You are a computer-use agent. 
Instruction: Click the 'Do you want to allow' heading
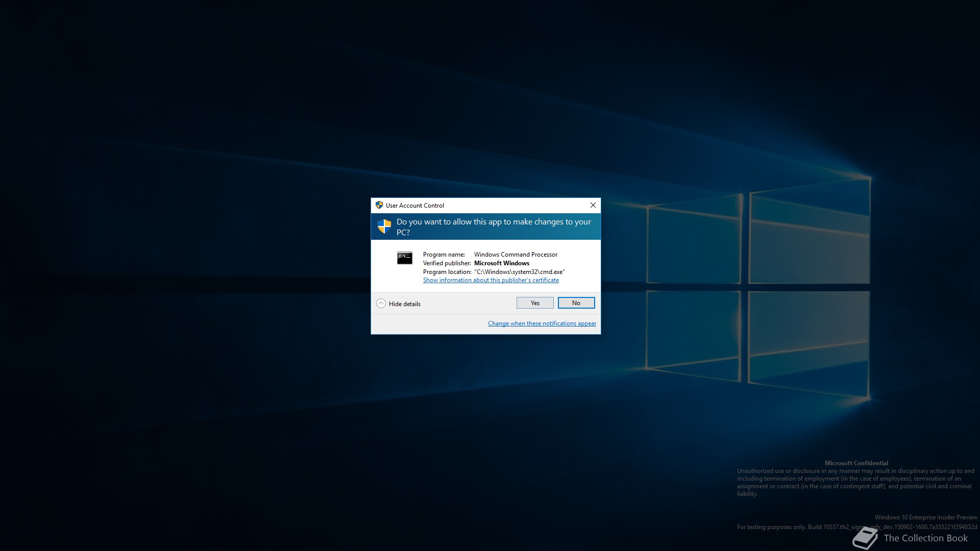(494, 227)
